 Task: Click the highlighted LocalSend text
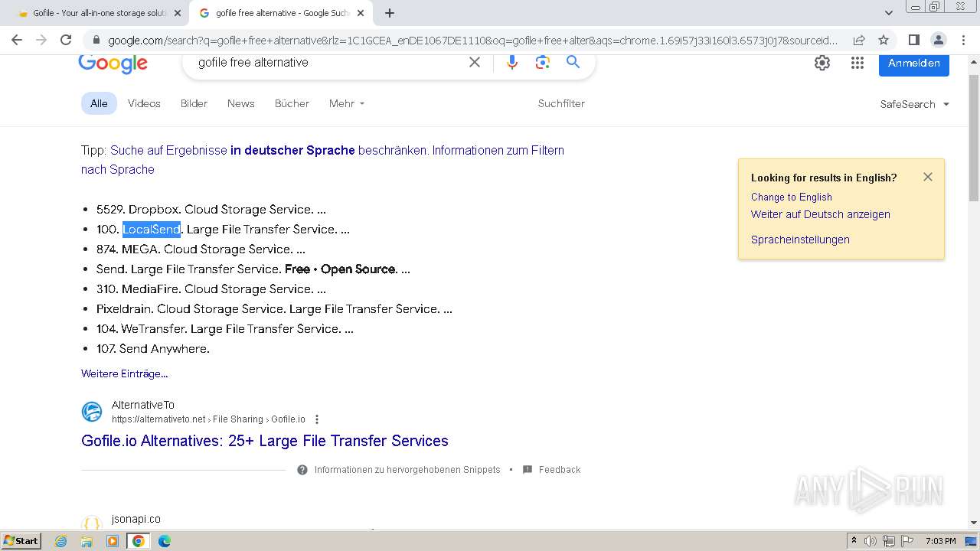pos(152,229)
